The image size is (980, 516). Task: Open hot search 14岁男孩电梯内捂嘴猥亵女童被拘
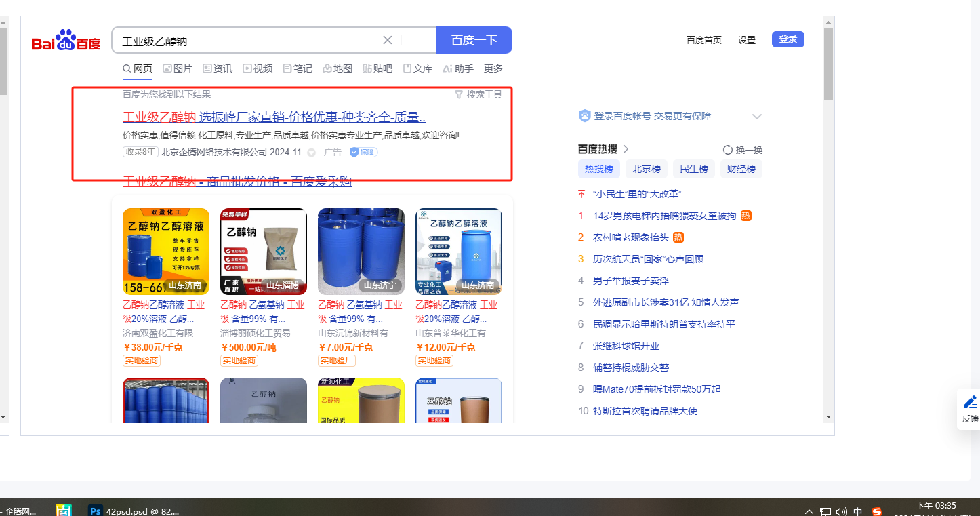click(x=665, y=216)
